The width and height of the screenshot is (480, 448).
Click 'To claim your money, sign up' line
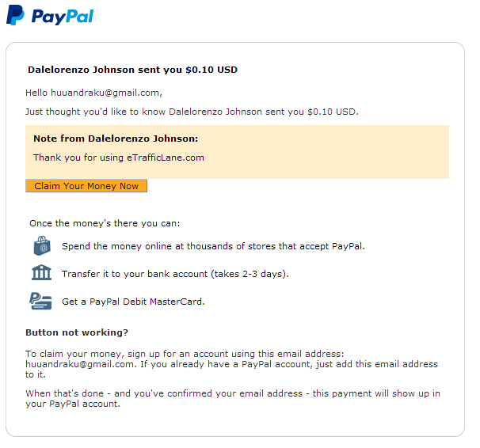pyautogui.click(x=185, y=354)
